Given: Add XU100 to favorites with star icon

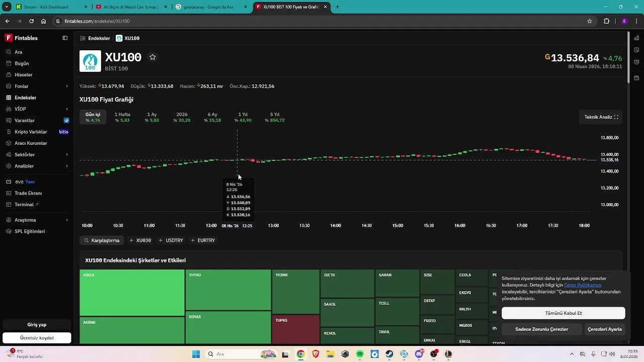Looking at the screenshot, I should 152,57.
